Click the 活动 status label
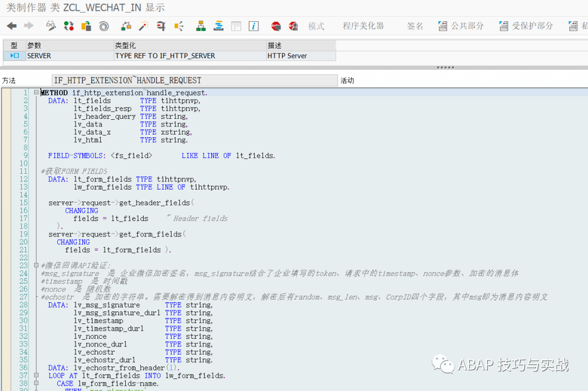Screen dimensions: 588x391 [x=347, y=80]
